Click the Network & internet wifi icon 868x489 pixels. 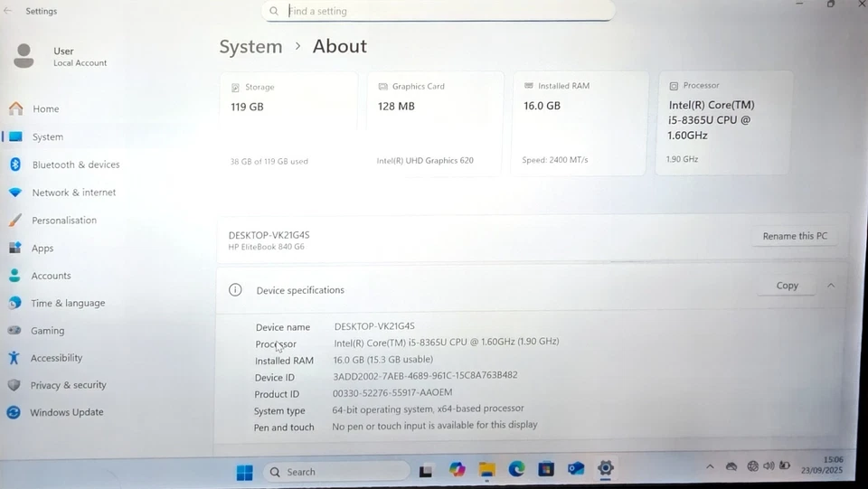pos(15,193)
